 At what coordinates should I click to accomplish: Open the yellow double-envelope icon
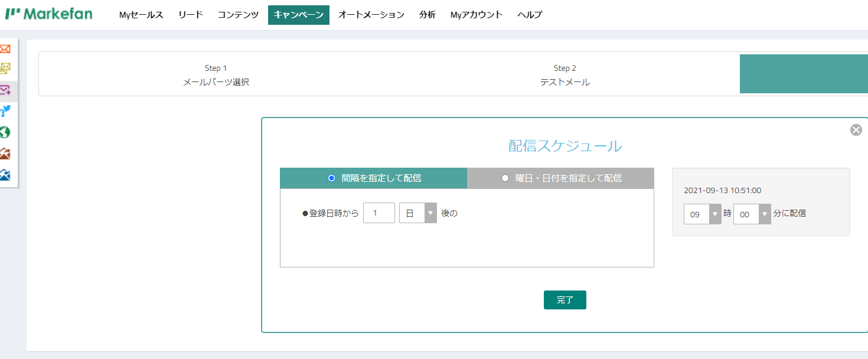[x=5, y=68]
